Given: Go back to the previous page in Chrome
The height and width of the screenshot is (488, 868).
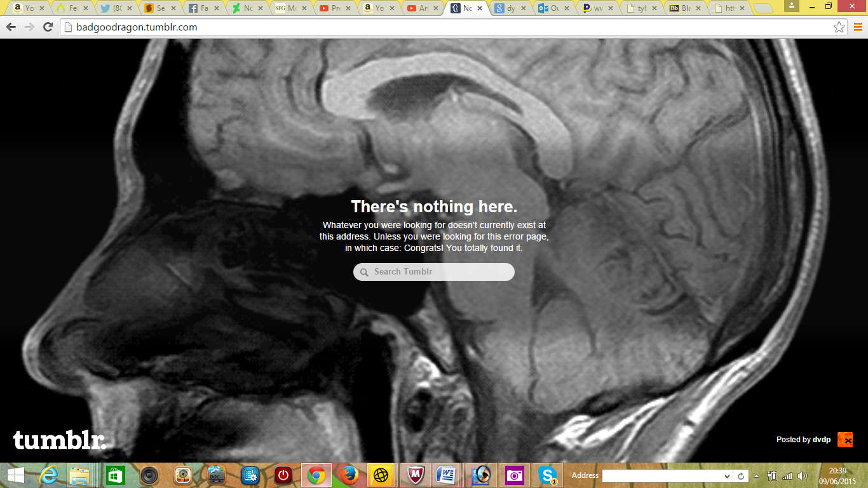Looking at the screenshot, I should coord(11,27).
